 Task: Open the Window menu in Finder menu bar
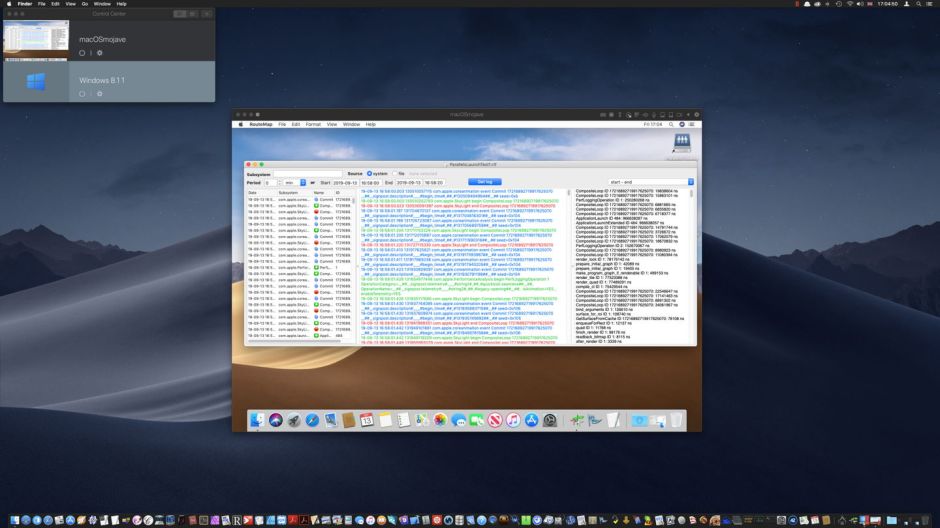[102, 4]
